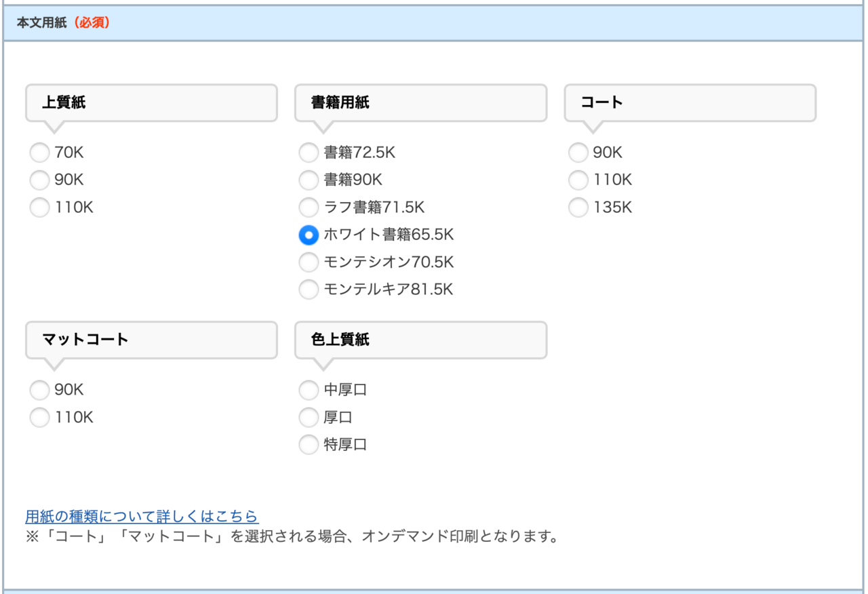The image size is (868, 594).
Task: Choose モンテルキア81.5K radio button
Action: tap(309, 290)
